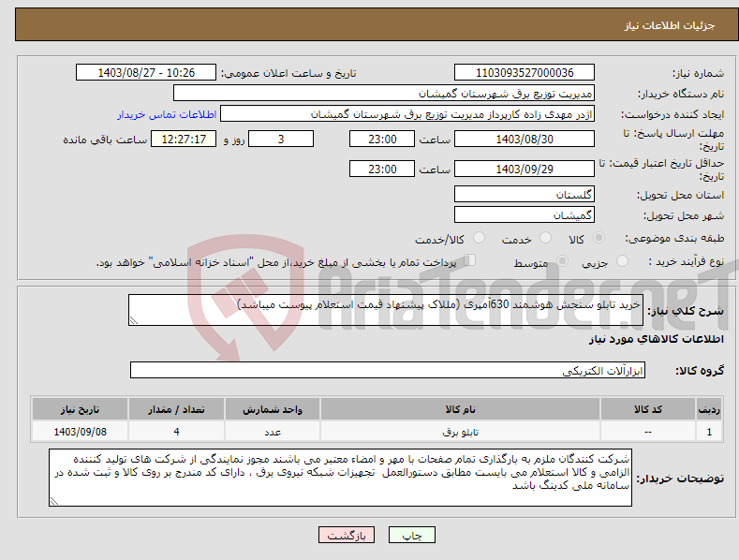This screenshot has width=739, height=560.
Task: Click the unit cell عدد
Action: pos(273,432)
